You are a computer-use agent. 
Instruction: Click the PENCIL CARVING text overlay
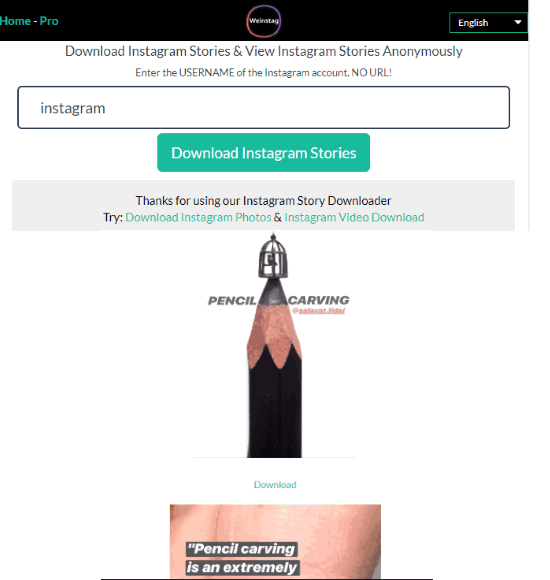[x=279, y=300]
